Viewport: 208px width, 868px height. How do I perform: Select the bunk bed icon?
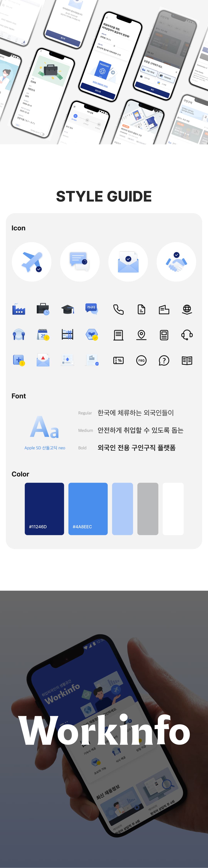coord(68,335)
